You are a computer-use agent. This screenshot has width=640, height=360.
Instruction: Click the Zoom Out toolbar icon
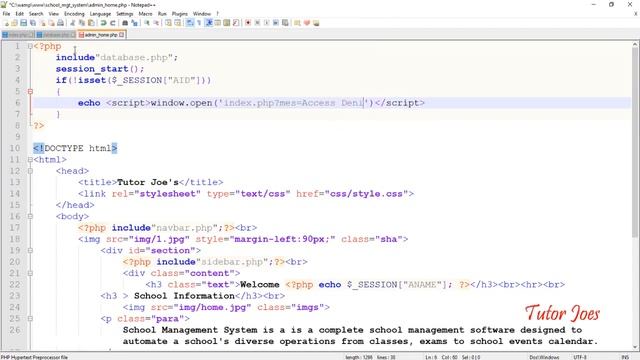[156, 23]
